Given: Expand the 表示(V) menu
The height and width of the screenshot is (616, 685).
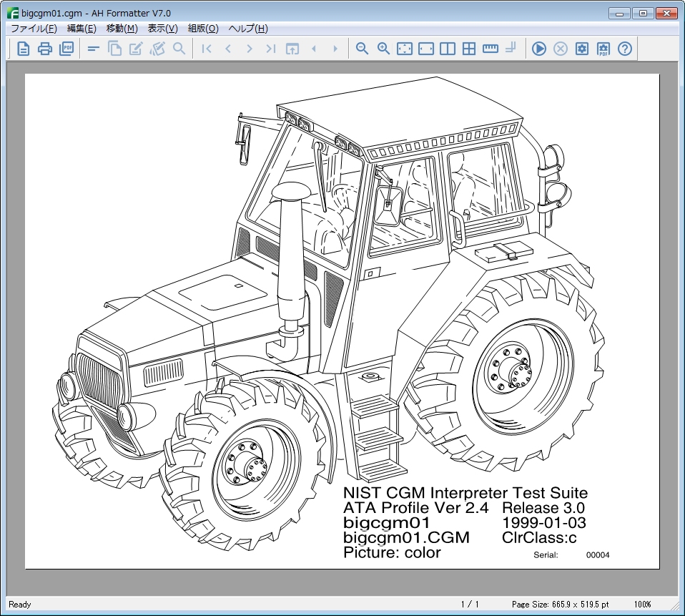Looking at the screenshot, I should tap(162, 29).
